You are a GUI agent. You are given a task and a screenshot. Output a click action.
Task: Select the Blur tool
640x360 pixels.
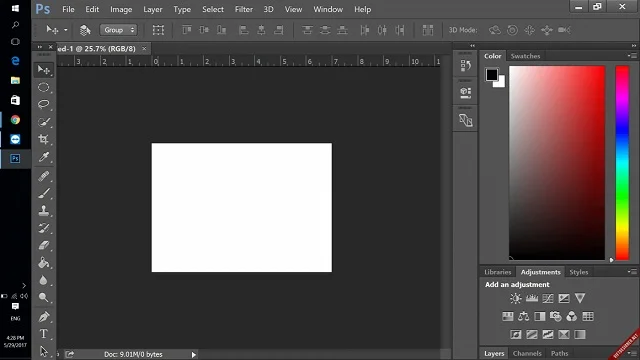pyautogui.click(x=44, y=280)
